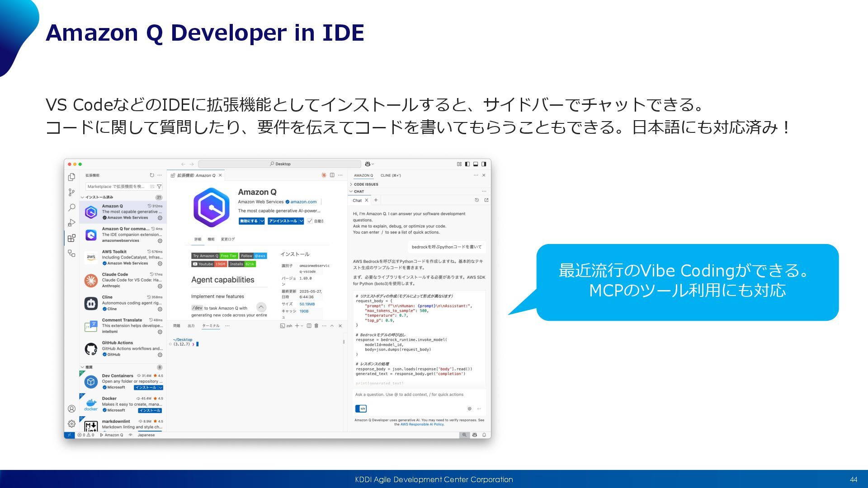Select the Problems tab in bottom panel
Image resolution: width=868 pixels, height=488 pixels.
(177, 326)
